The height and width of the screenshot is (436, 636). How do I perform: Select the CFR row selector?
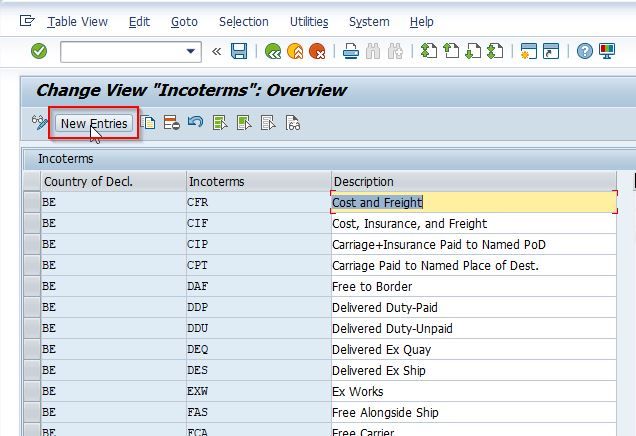click(x=32, y=202)
